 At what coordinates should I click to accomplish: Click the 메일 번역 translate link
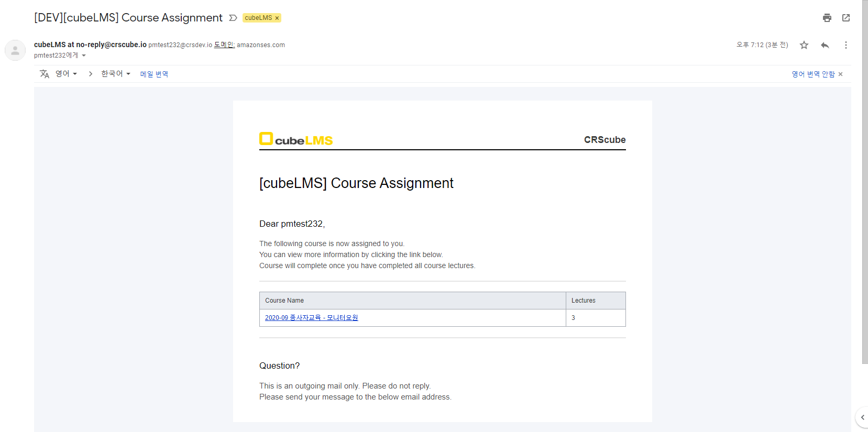(154, 74)
